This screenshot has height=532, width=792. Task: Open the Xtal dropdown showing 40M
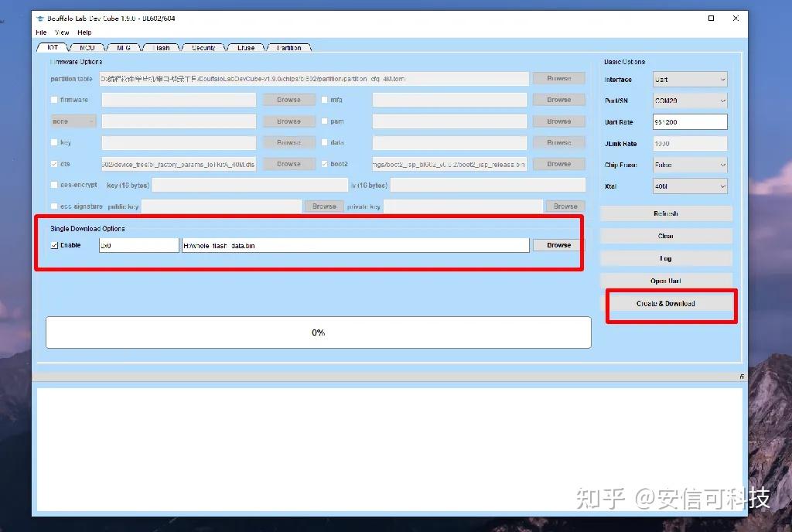[690, 186]
